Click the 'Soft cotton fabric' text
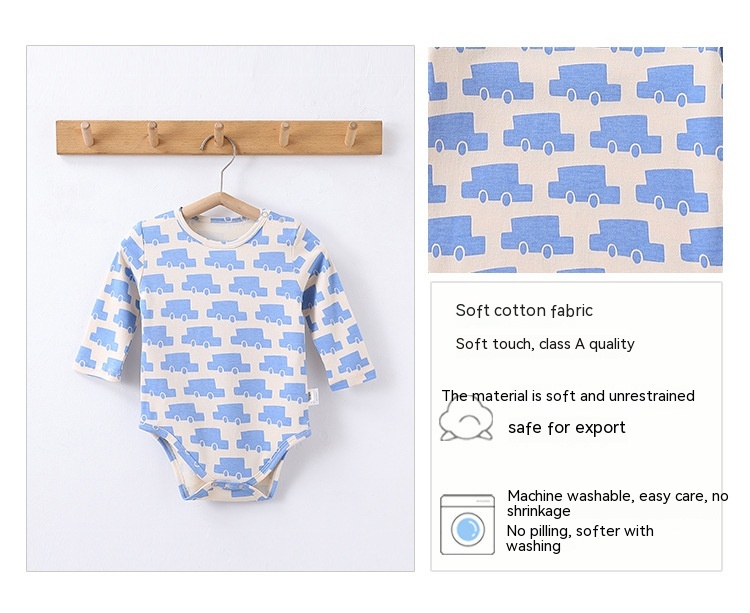The image size is (750, 613). (524, 310)
